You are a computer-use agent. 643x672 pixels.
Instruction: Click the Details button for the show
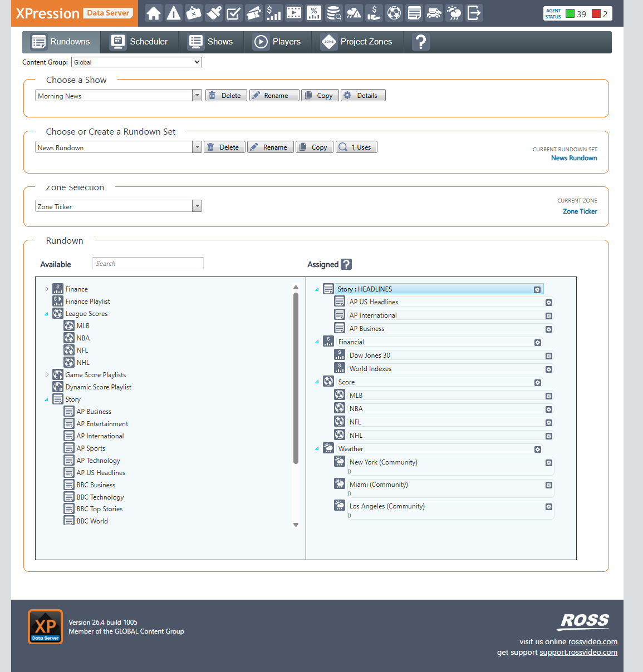pos(362,96)
